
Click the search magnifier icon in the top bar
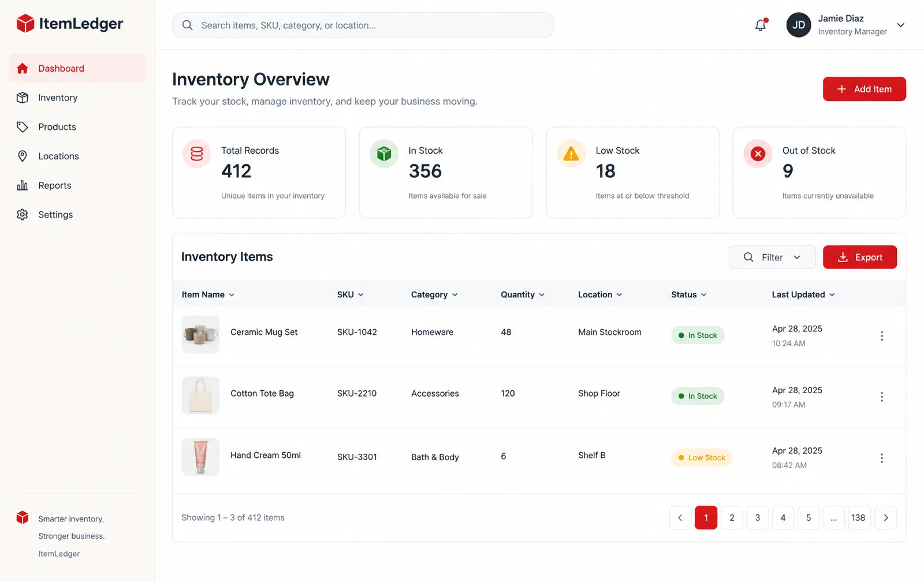[x=187, y=25]
